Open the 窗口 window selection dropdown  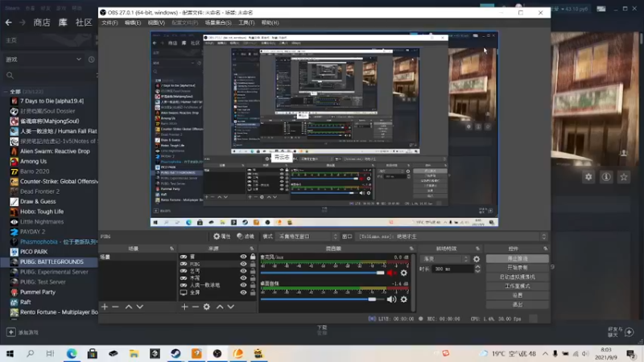pyautogui.click(x=452, y=237)
